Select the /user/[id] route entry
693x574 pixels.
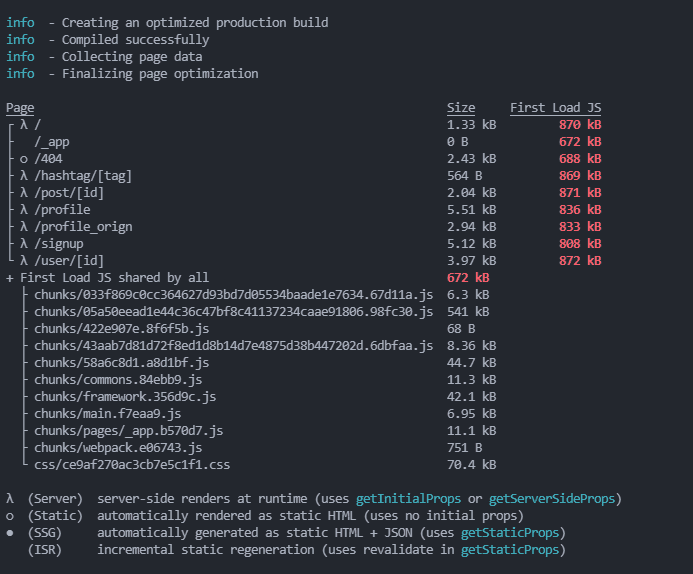304,261
